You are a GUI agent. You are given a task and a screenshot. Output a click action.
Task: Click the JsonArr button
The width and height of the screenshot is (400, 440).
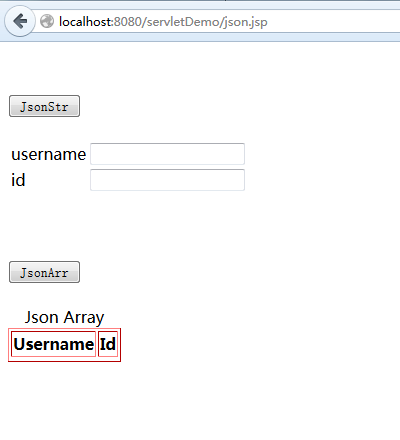click(44, 272)
